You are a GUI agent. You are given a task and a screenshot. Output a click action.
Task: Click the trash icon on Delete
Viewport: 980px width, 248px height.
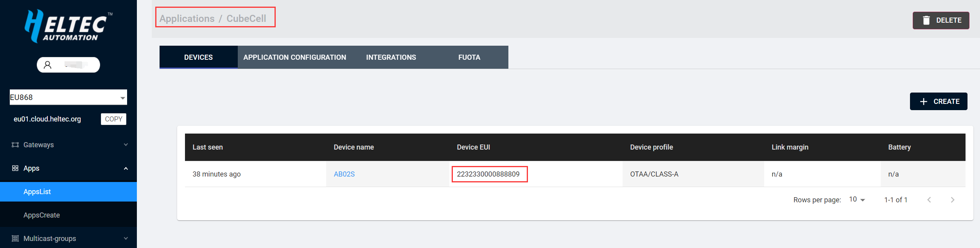click(x=926, y=20)
